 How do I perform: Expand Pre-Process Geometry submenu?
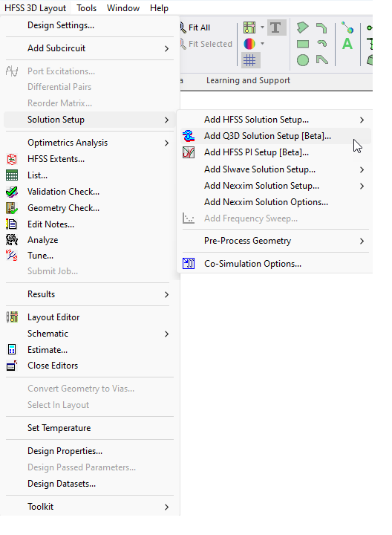275,241
